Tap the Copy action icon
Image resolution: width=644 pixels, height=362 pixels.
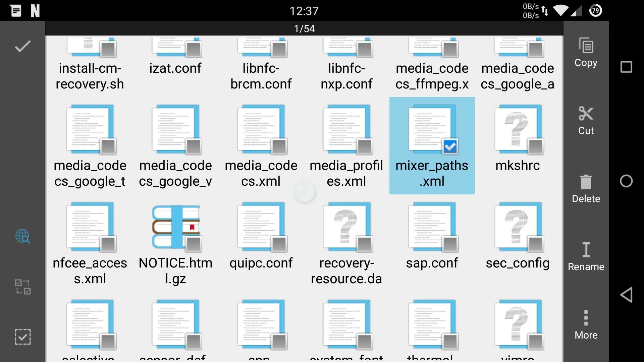pos(586,46)
